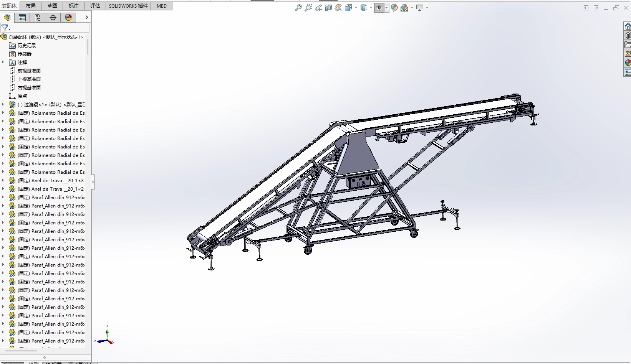Viewport: 631px width, 364px height.
Task: Switch to the 评估 ribbon tab
Action: [95, 6]
